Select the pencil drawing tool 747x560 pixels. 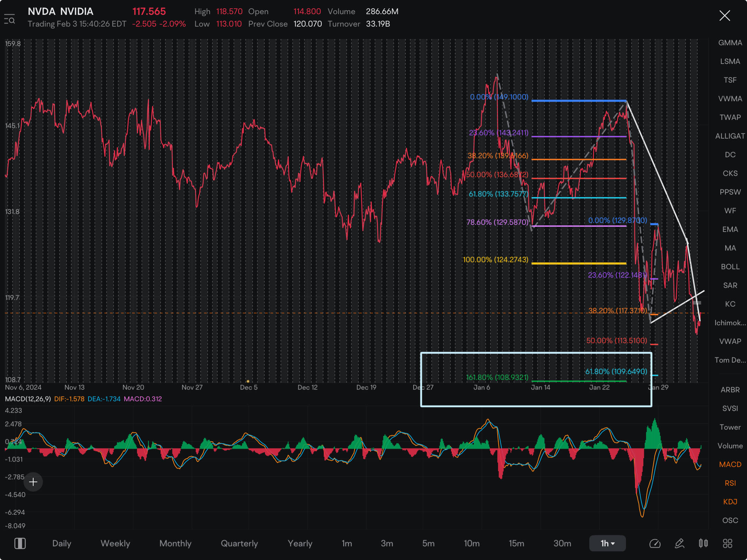click(x=679, y=543)
